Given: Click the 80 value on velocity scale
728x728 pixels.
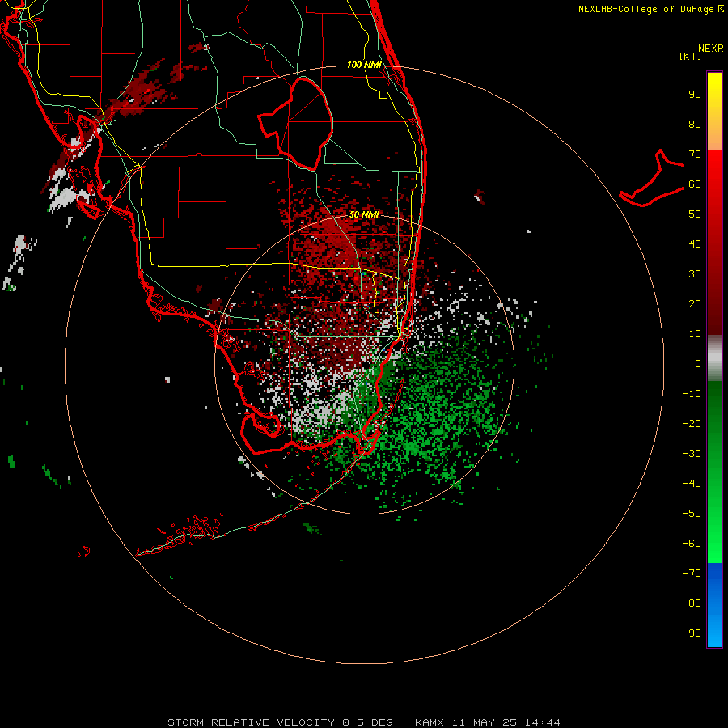Looking at the screenshot, I should (695, 125).
